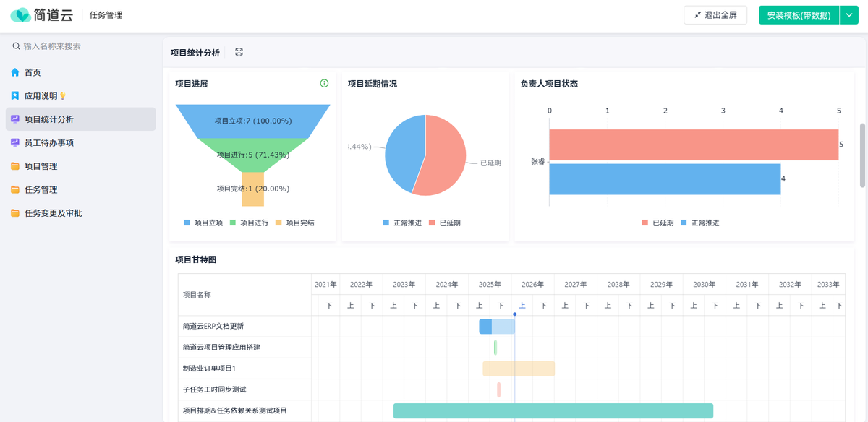Screen dimensions: 868x422
Task: Click the green 项目进行 funnel segment
Action: pyautogui.click(x=252, y=155)
